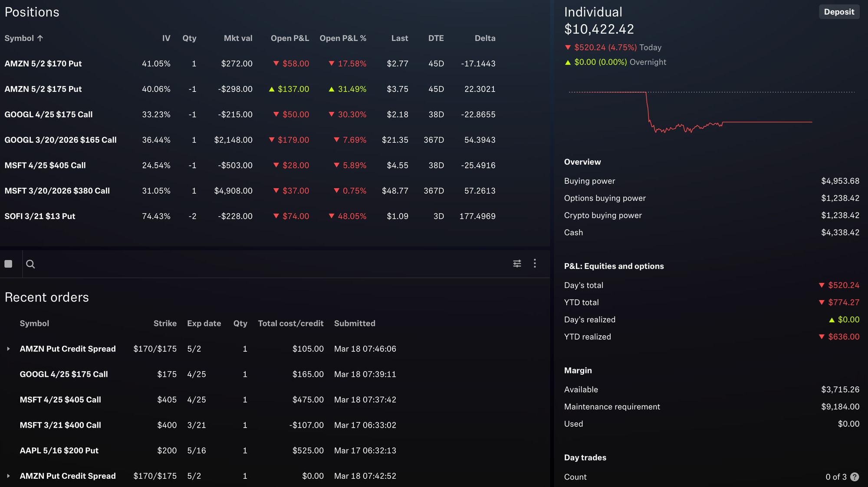868x487 pixels.
Task: Click the $137.00 open P&L for AMZN $175 Put
Action: [x=289, y=89]
